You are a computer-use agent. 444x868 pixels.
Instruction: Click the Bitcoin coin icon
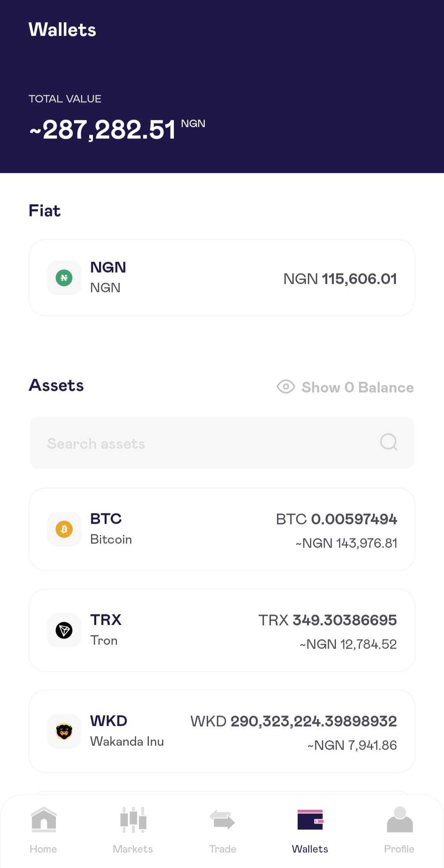[64, 529]
